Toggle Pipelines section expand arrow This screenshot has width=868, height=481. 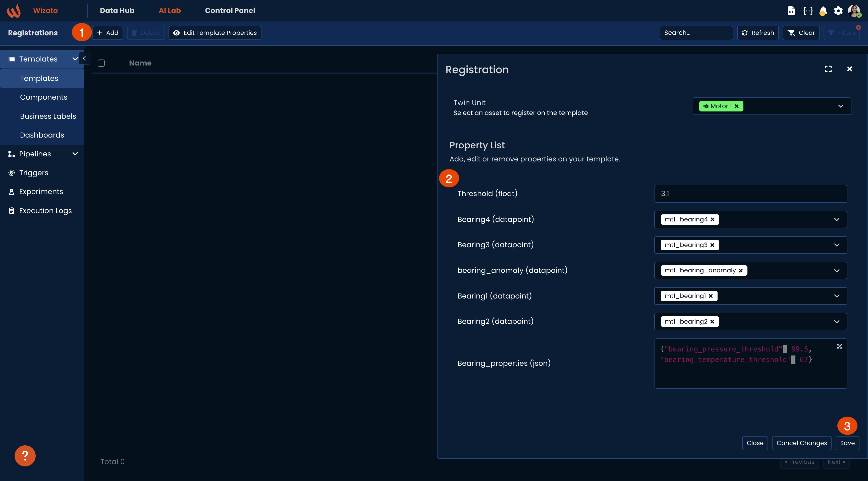click(75, 154)
